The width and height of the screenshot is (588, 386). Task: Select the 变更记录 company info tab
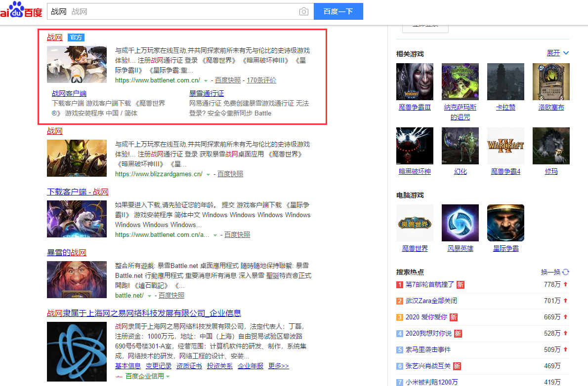159,366
